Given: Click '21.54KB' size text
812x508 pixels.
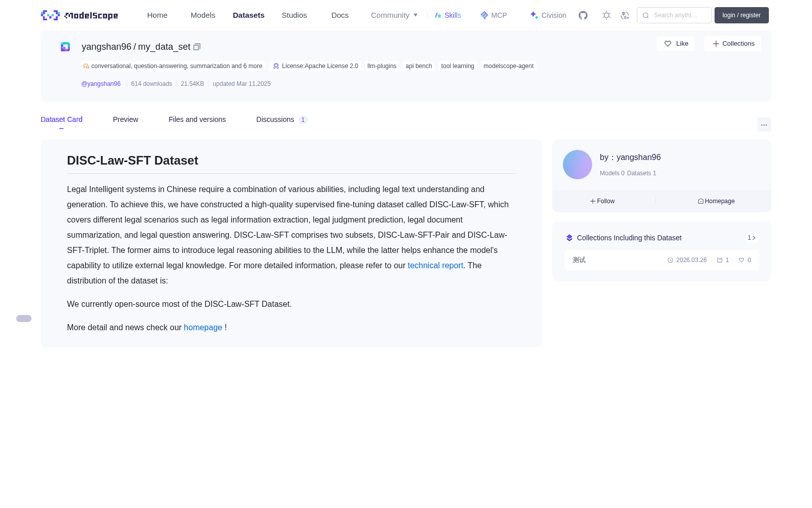Looking at the screenshot, I should point(192,84).
